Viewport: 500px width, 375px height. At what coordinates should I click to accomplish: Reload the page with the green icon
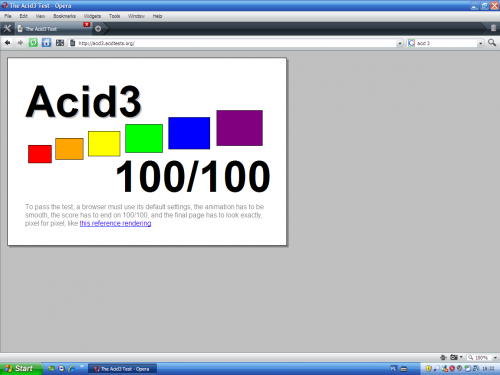pos(33,43)
